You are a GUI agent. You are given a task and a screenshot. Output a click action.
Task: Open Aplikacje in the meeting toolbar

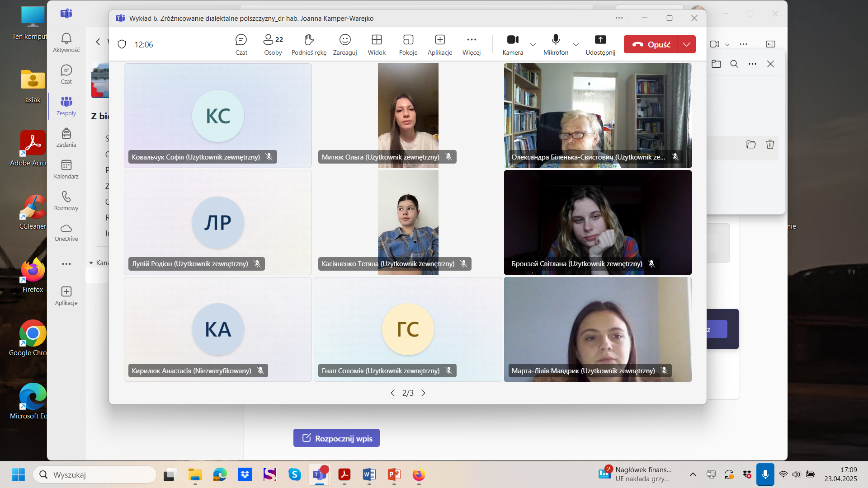[439, 44]
